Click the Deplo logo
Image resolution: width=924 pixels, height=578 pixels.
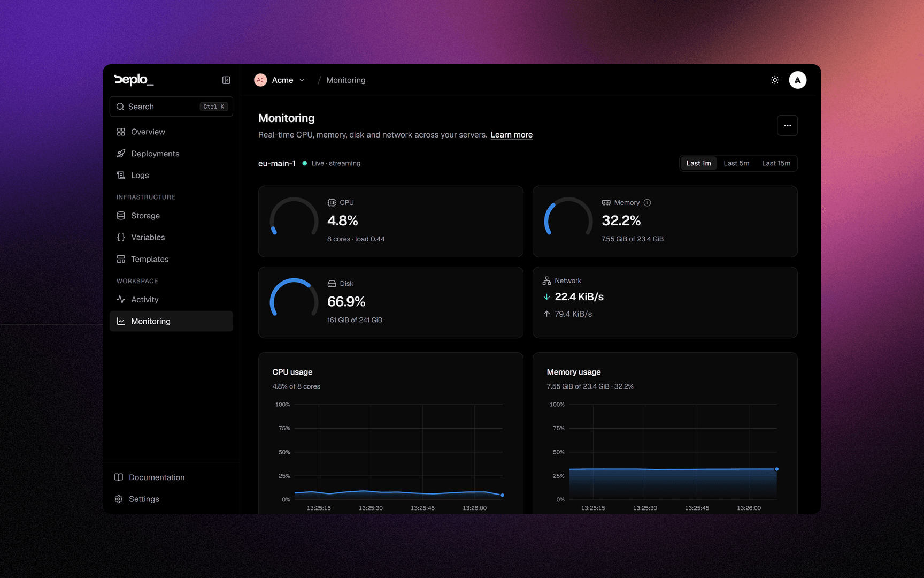(134, 80)
